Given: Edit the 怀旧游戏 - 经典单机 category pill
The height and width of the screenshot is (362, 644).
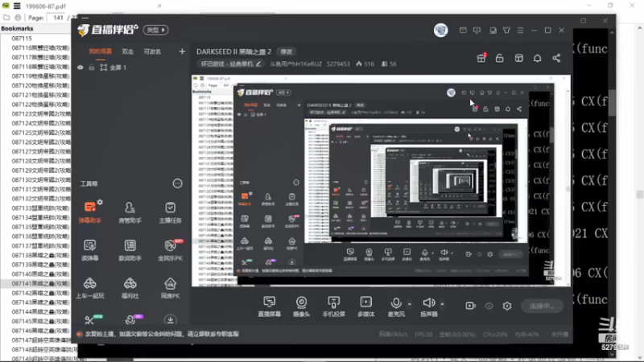Looking at the screenshot, I should [x=230, y=64].
